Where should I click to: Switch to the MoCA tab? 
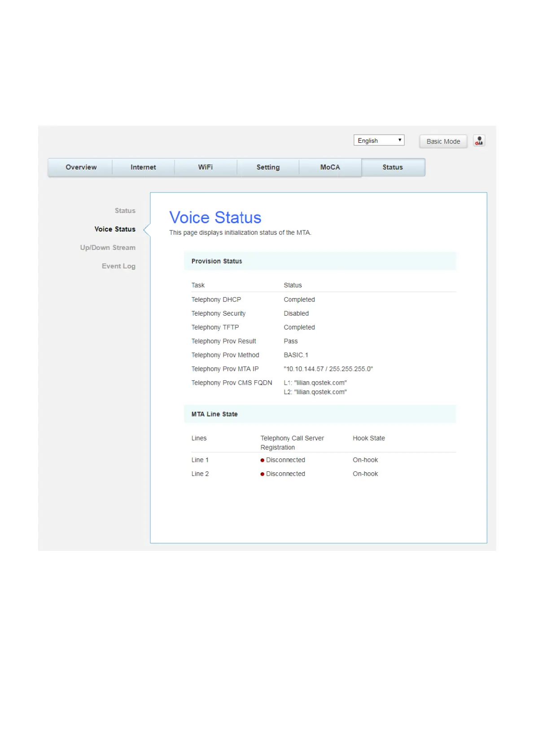(x=330, y=167)
